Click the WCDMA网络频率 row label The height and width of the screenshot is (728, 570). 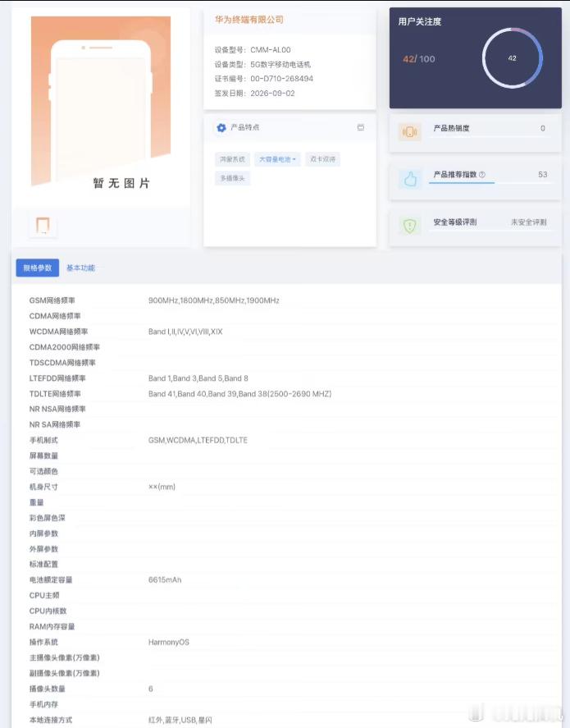(x=58, y=332)
